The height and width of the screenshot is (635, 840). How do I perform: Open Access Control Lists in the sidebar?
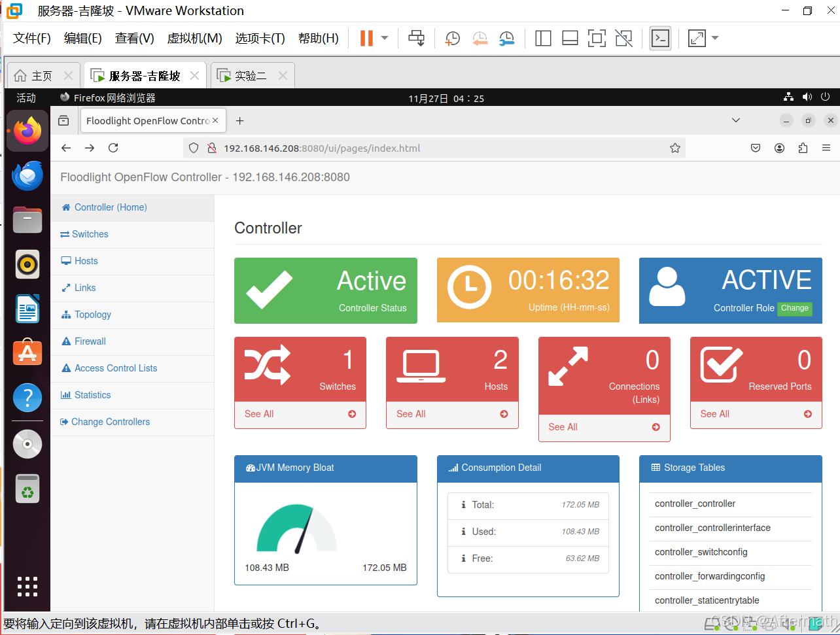pos(132,368)
